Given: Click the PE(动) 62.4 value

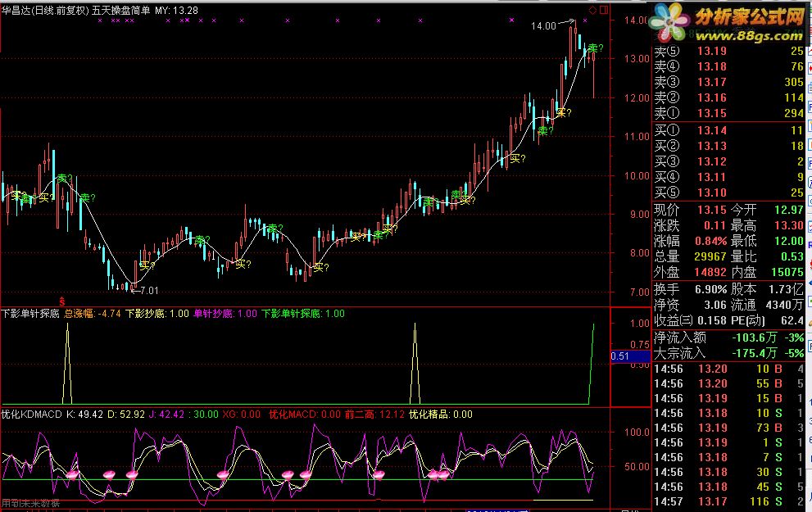Looking at the screenshot, I should (768, 320).
